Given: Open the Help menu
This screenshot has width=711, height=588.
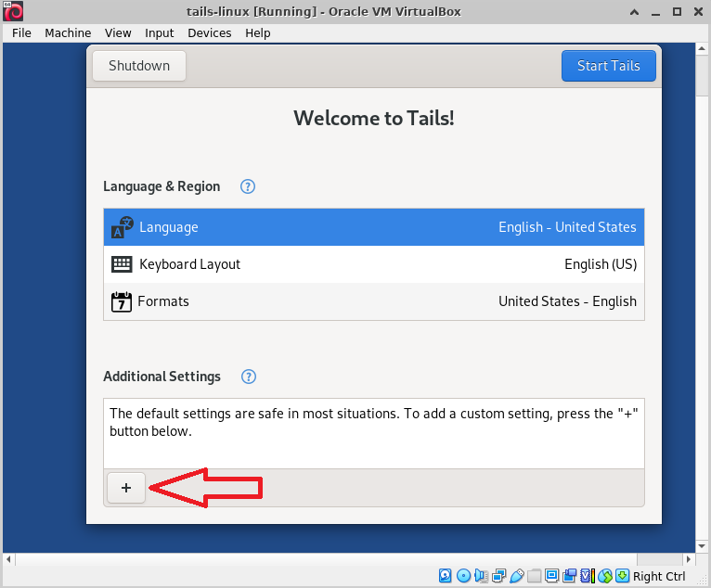Looking at the screenshot, I should click(x=257, y=33).
